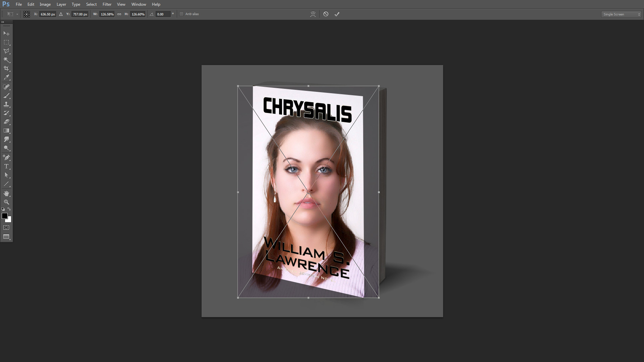Image resolution: width=644 pixels, height=362 pixels.
Task: Cancel the transform
Action: pyautogui.click(x=326, y=14)
